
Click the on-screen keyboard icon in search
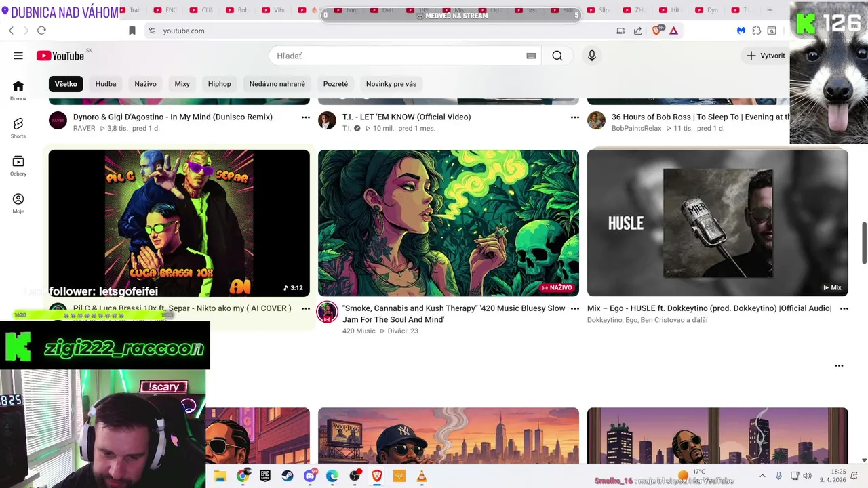coord(531,56)
